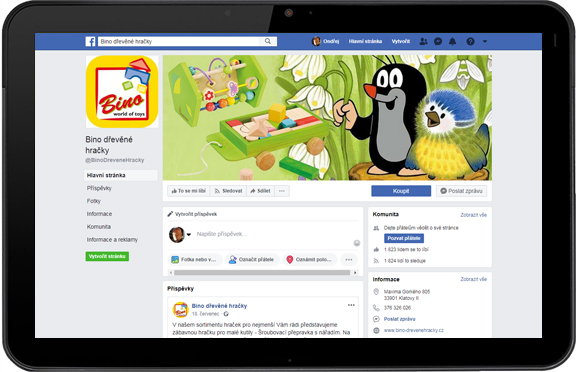
Task: Click the emoji icon in post composer
Action: (356, 243)
